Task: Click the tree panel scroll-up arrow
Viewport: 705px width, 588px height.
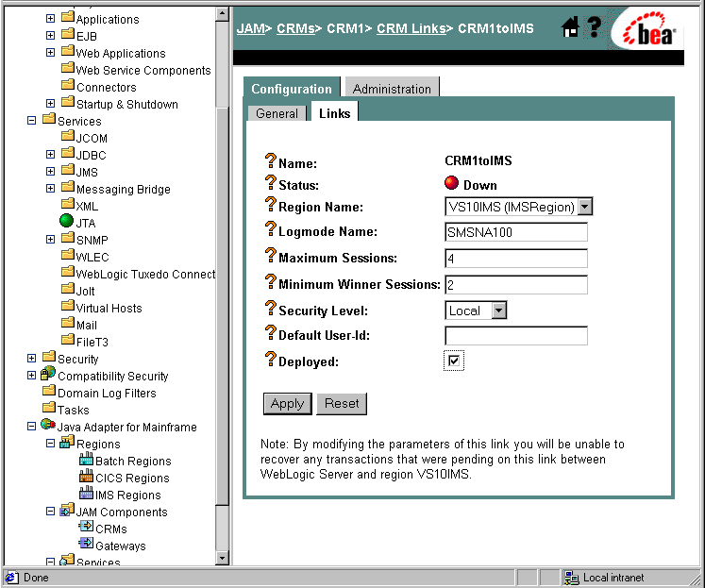Action: pyautogui.click(x=222, y=13)
